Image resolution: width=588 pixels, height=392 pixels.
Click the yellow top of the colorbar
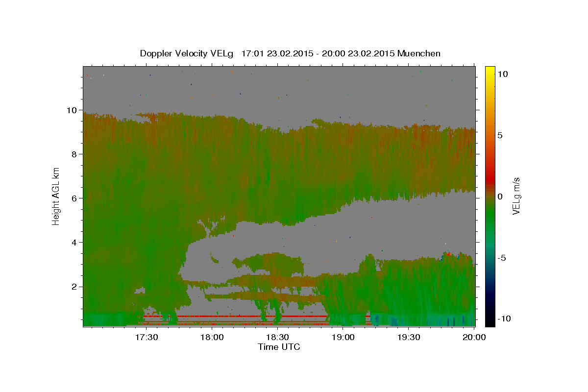[x=490, y=71]
